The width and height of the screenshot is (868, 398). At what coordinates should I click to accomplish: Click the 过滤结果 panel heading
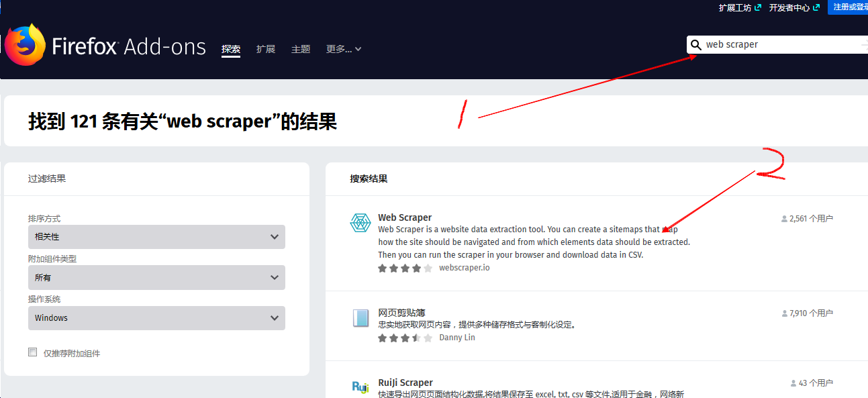(x=47, y=179)
